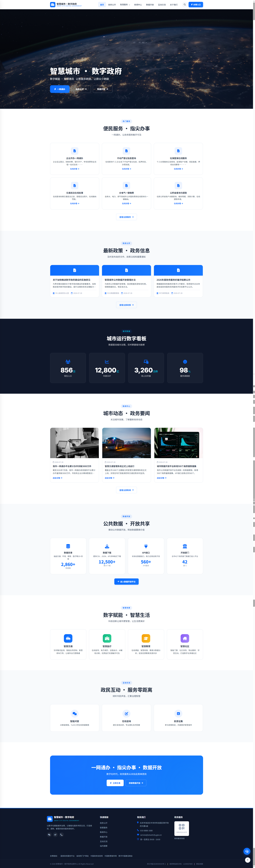Open 数据开放 in the top navigation
This screenshot has width=255, height=868.
pos(150,5)
